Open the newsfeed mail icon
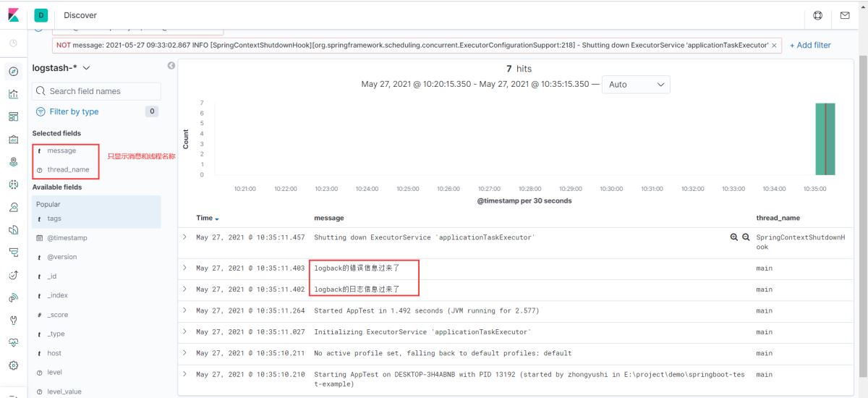Viewport: 868px width, 398px height. pos(844,15)
